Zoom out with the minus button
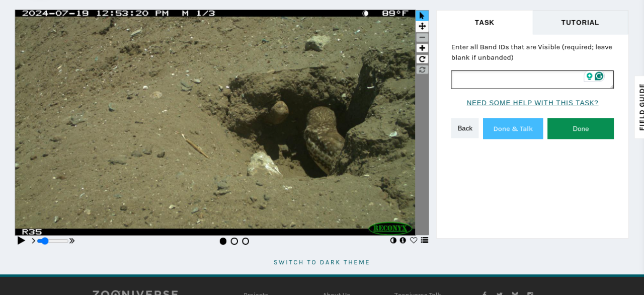 (x=422, y=37)
